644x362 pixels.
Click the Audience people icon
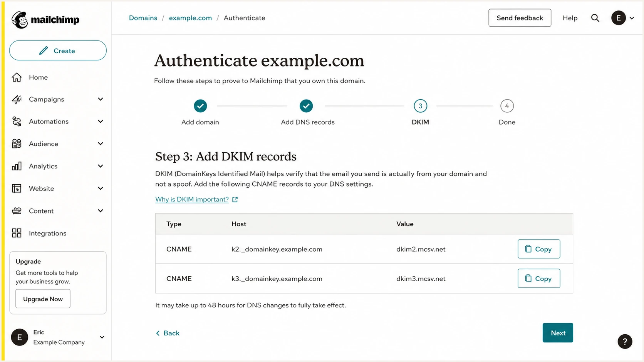(17, 144)
